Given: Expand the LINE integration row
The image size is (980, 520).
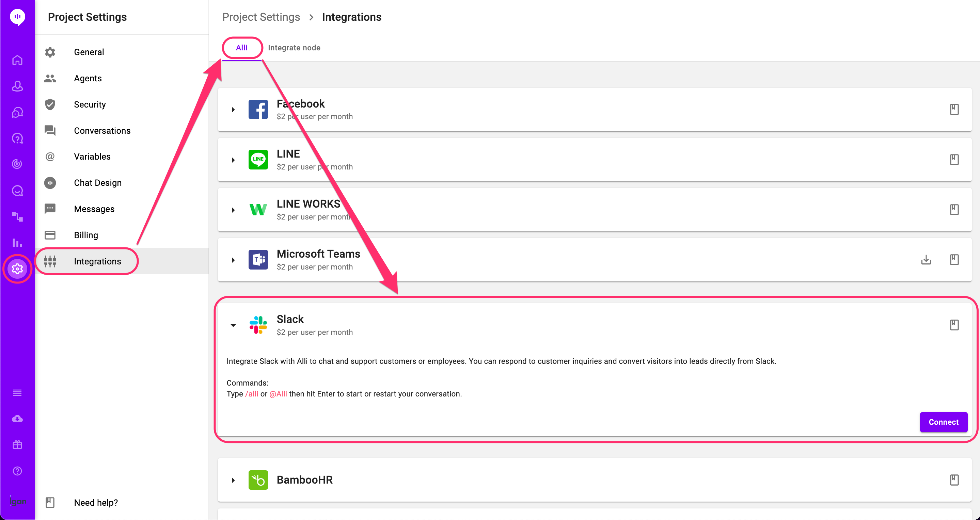Looking at the screenshot, I should tap(233, 160).
